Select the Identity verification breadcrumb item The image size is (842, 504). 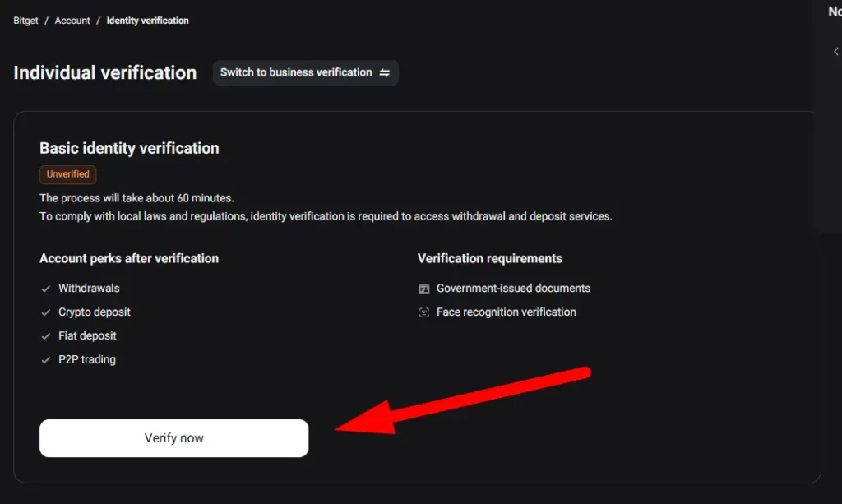[148, 21]
